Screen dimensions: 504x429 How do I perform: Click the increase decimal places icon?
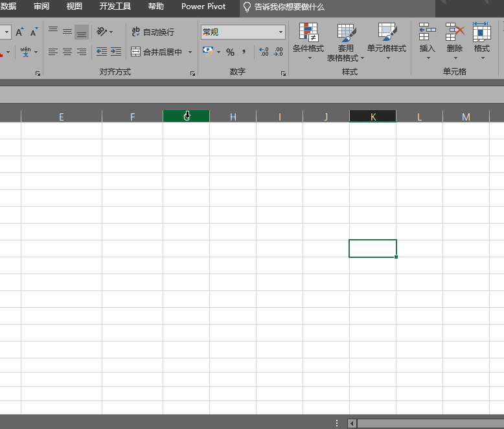264,52
